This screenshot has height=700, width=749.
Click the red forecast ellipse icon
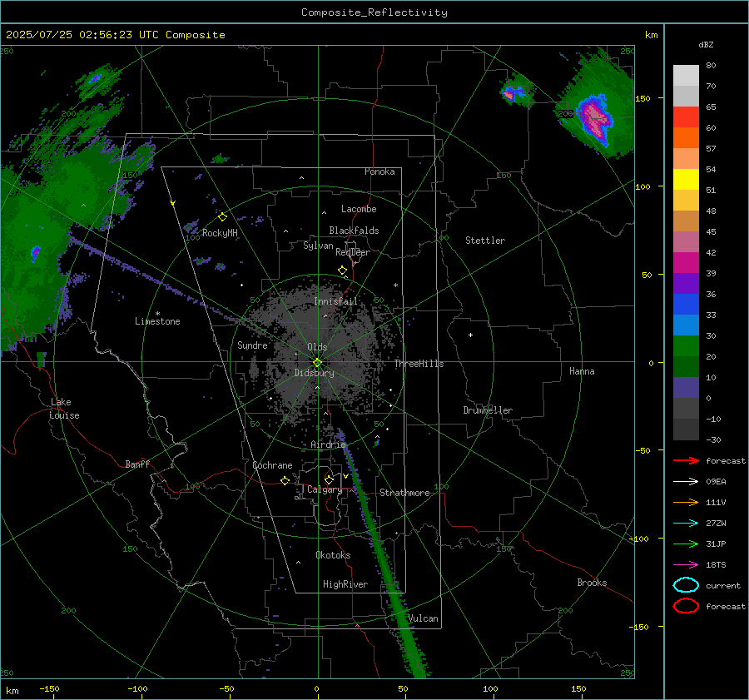(686, 606)
